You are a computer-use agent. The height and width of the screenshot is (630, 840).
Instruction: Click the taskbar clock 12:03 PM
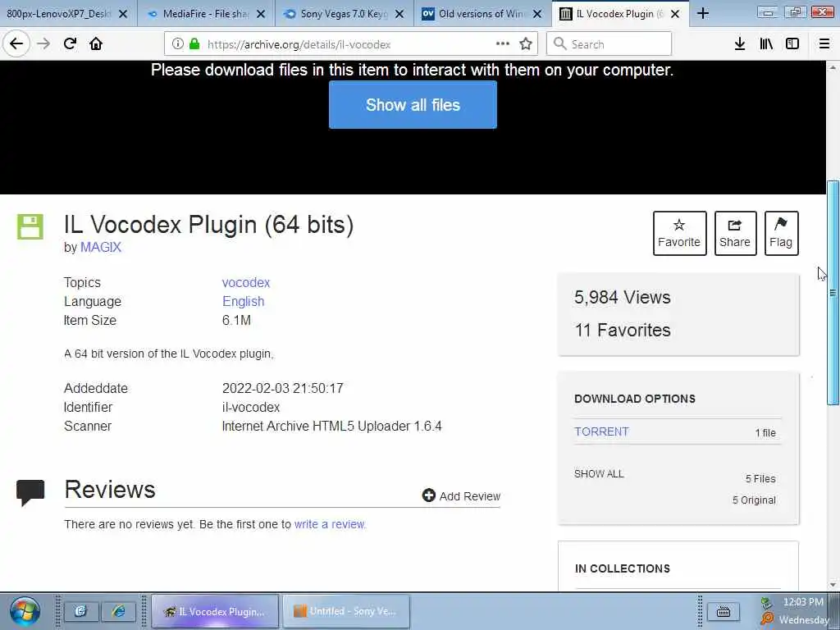click(x=803, y=602)
